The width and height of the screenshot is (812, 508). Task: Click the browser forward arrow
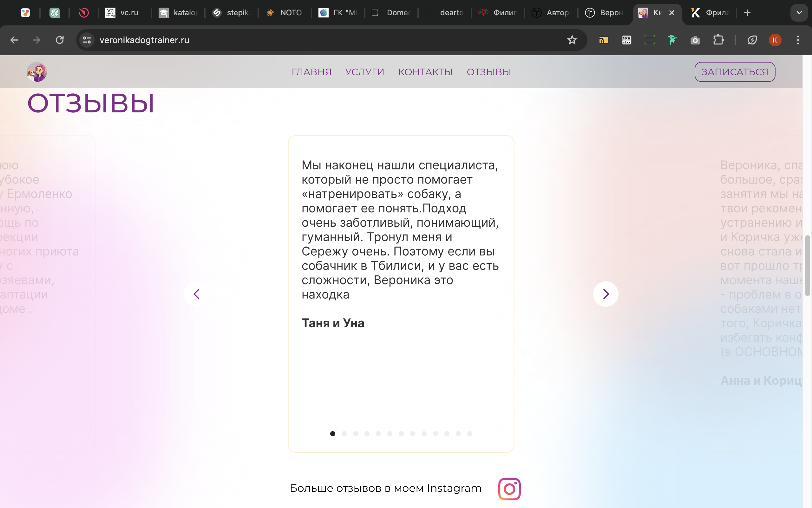(36, 40)
